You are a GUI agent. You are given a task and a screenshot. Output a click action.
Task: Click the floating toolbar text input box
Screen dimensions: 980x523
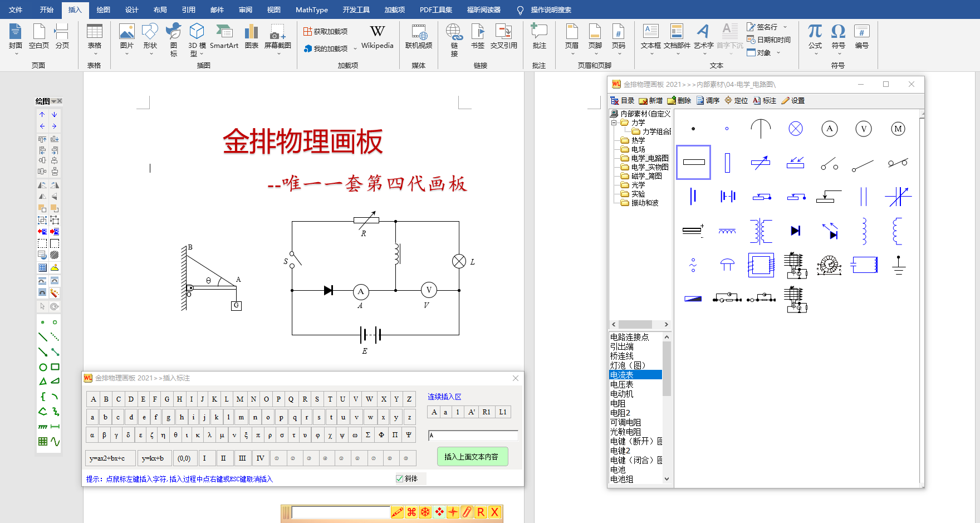341,512
